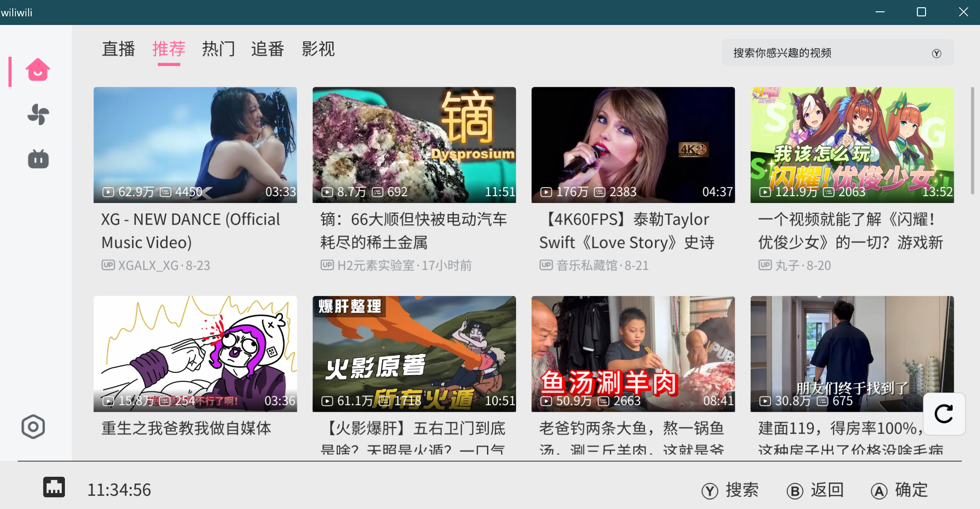Maximize the wiliwili window
Viewport: 980px width, 509px height.
921,12
